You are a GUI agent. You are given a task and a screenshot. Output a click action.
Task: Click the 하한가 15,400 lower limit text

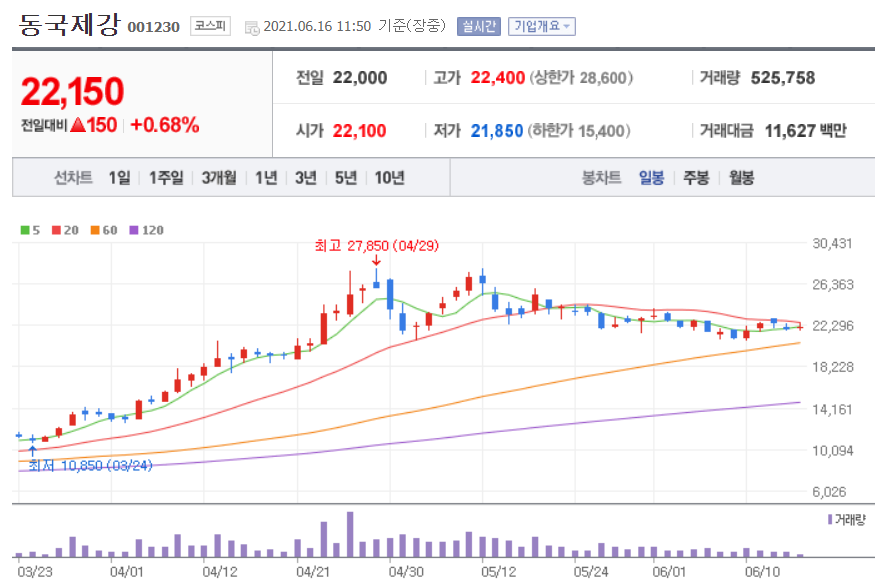(579, 131)
